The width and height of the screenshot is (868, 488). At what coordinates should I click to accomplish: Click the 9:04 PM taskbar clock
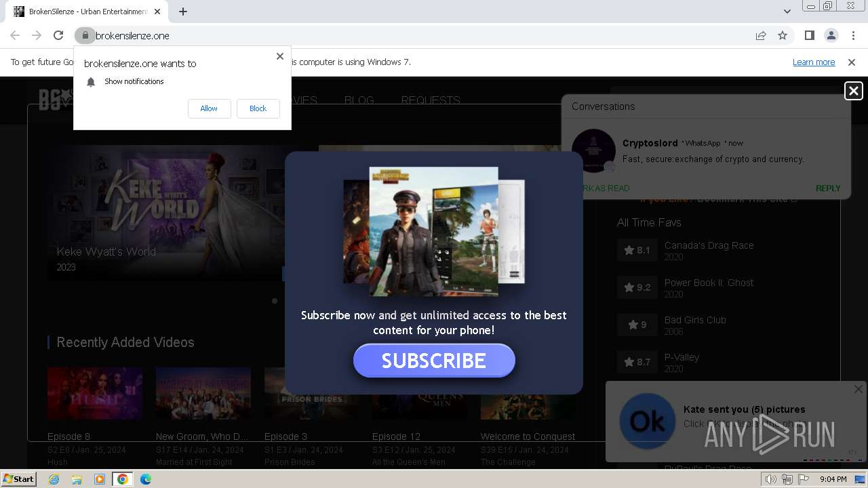pos(833,479)
